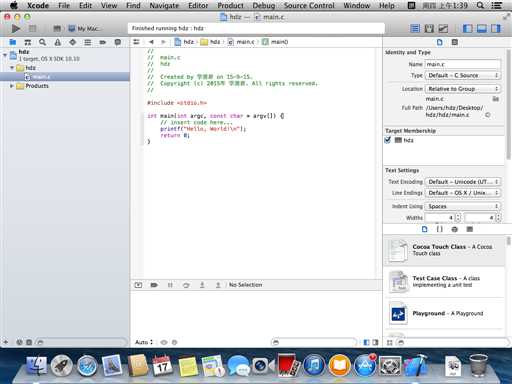Show the Media library
Viewport: 512px width, 384px height.
coord(469,229)
